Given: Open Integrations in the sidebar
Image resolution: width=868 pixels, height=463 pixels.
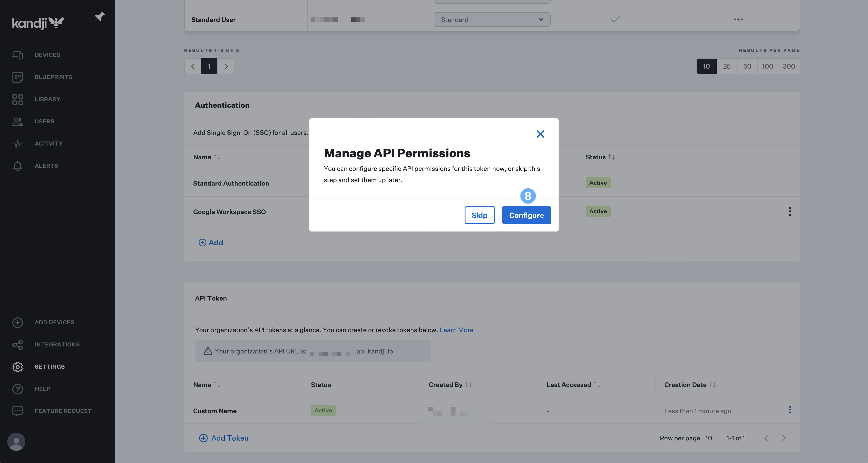Looking at the screenshot, I should pyautogui.click(x=57, y=344).
